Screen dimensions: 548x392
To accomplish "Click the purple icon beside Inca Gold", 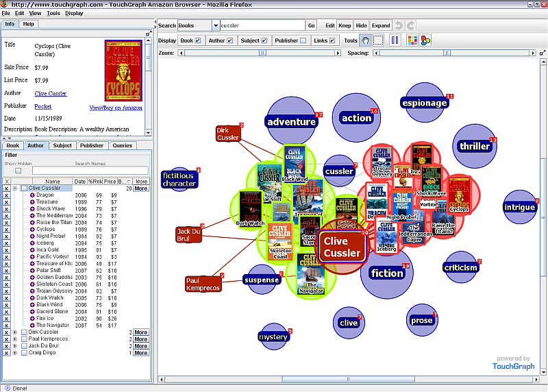I will 32,250.
